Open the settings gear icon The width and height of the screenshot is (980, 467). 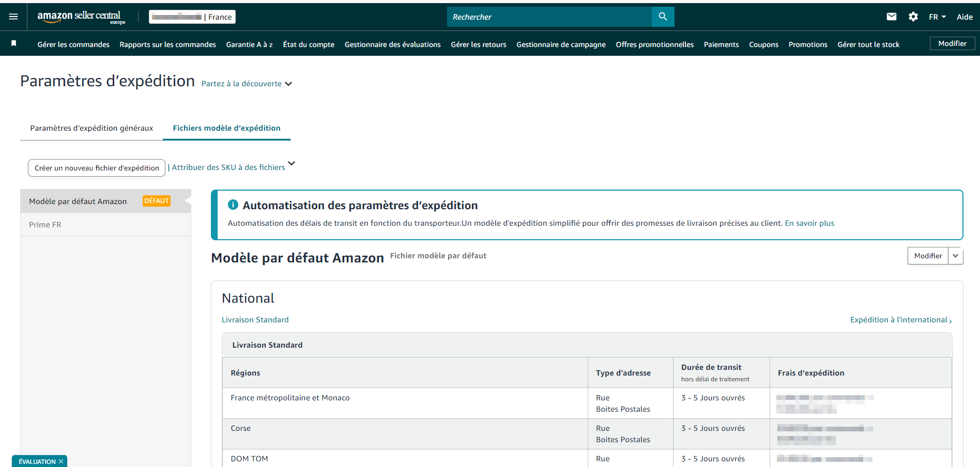(913, 17)
